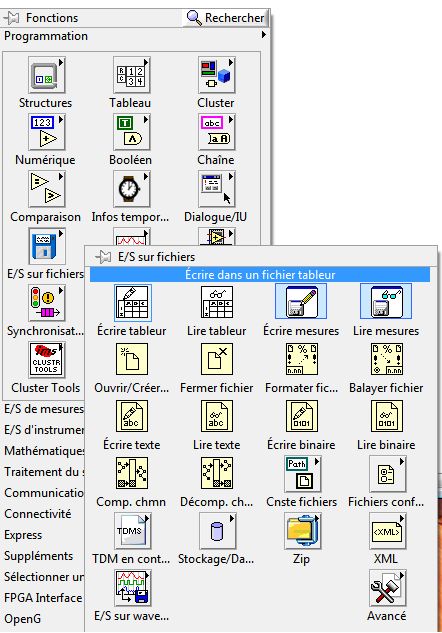Viewport: 442px width, 633px height.
Task: Click the E/S sur fichiers floppy icon
Action: (46, 246)
